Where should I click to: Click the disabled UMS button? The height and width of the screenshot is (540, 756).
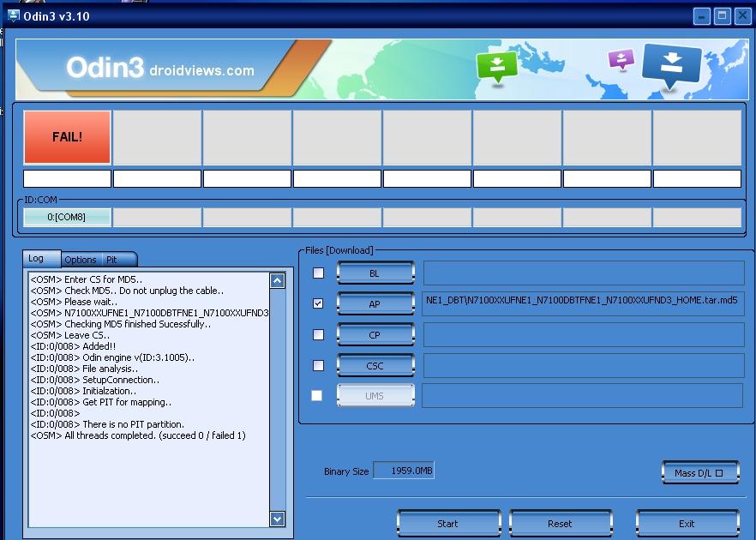(375, 396)
